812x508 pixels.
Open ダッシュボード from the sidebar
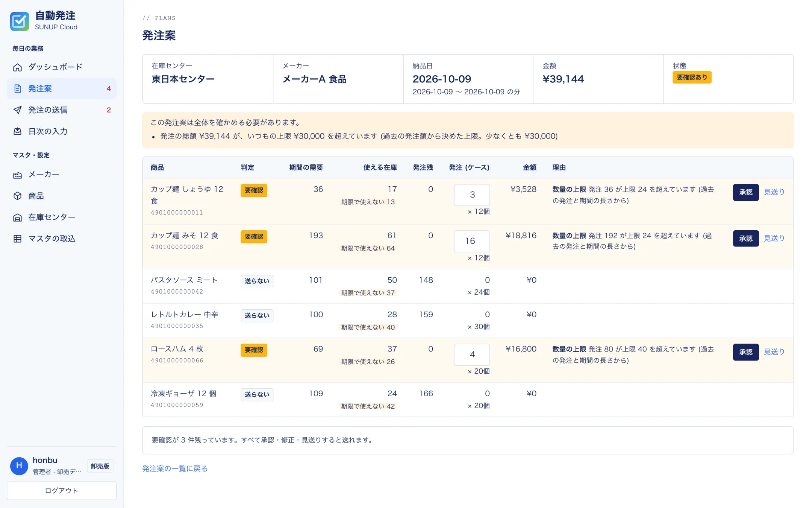coord(62,67)
